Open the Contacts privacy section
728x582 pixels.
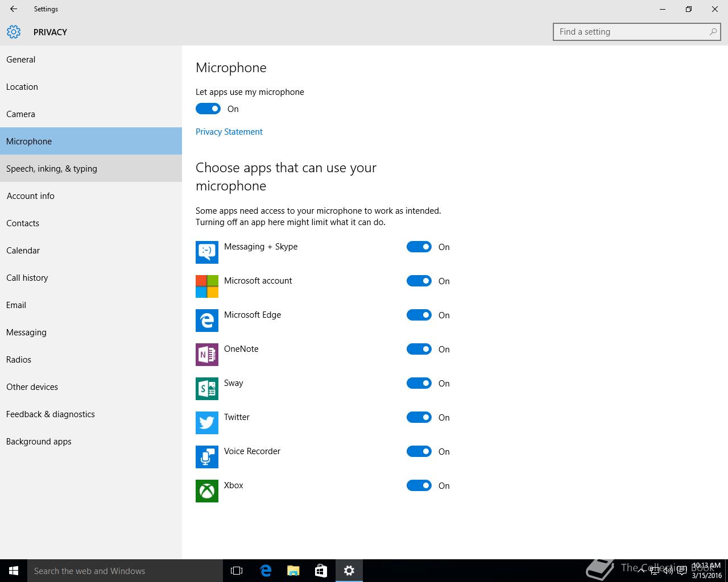(x=91, y=223)
